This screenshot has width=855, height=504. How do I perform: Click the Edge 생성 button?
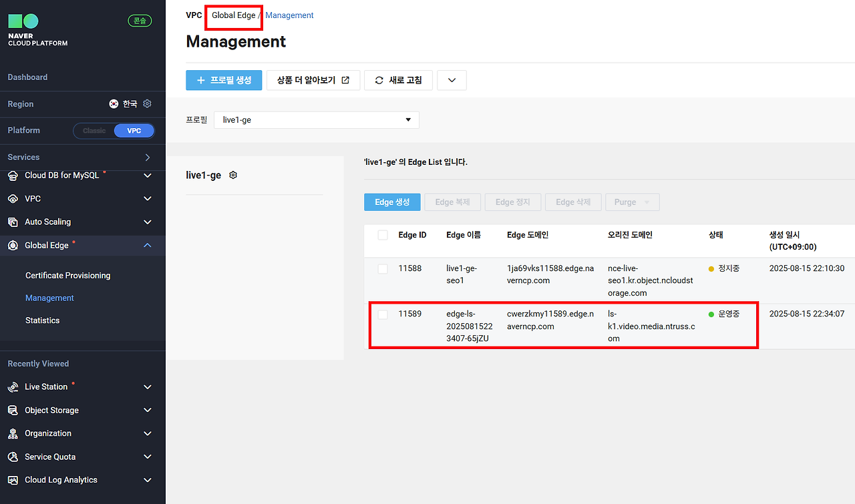[392, 202]
